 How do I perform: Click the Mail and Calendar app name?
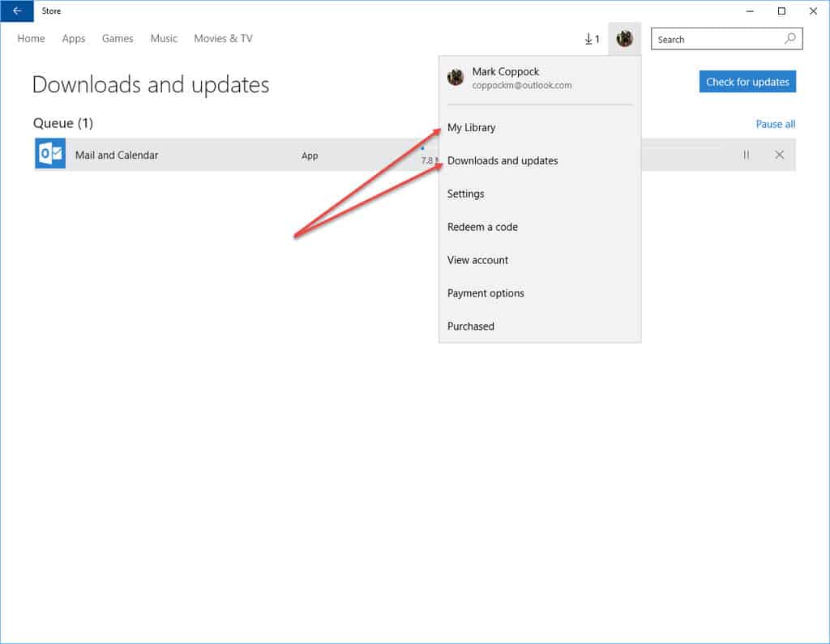point(117,155)
